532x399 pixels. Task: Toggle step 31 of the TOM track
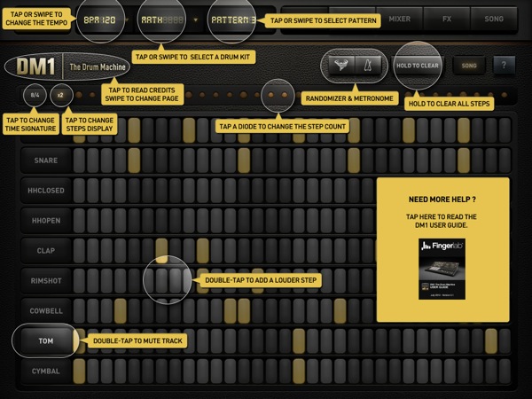click(x=491, y=341)
